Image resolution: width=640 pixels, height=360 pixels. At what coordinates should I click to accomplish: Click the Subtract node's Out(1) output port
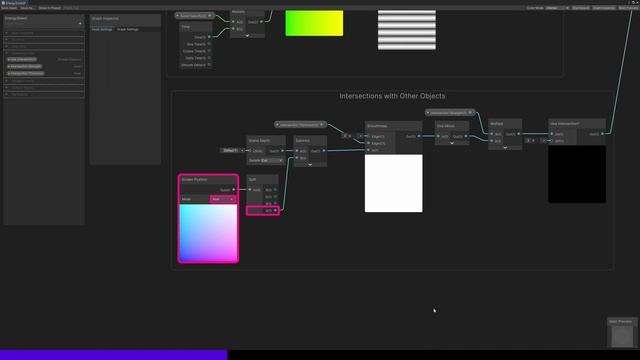[x=324, y=151]
